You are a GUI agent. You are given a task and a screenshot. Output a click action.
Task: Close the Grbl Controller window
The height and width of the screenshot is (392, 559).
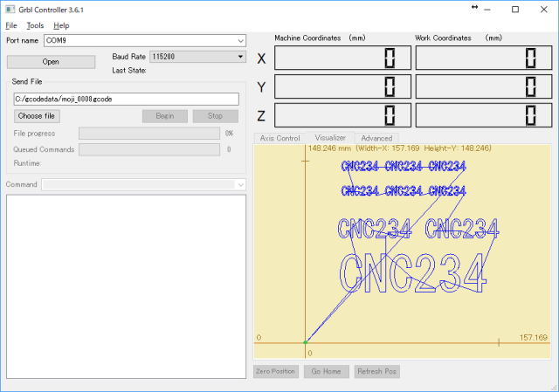[543, 10]
